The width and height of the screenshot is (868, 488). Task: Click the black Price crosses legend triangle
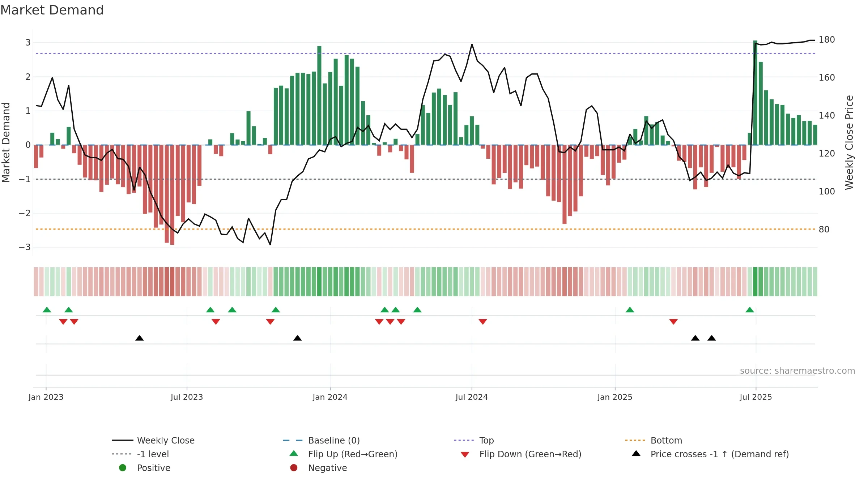point(636,453)
